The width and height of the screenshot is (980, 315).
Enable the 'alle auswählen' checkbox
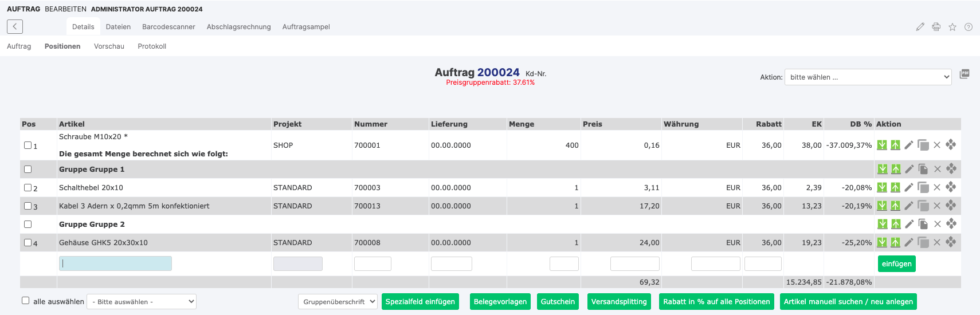coord(25,301)
